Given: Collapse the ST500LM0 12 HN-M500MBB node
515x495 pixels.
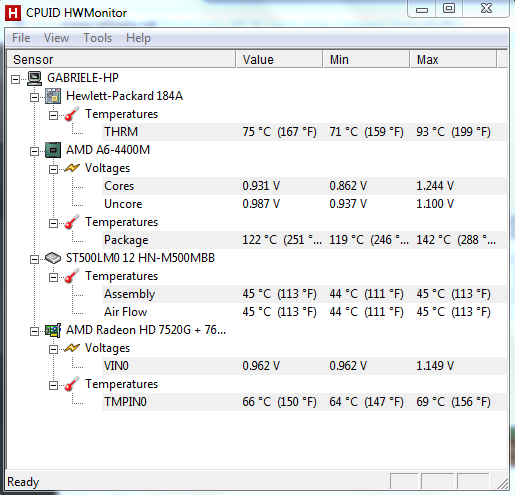Looking at the screenshot, I should (34, 259).
